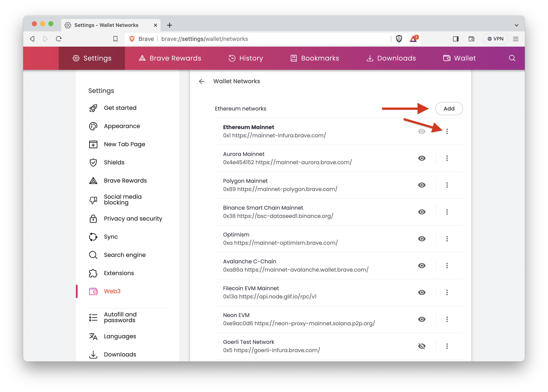
Task: Open the Bookmarks top tab
Action: click(315, 58)
